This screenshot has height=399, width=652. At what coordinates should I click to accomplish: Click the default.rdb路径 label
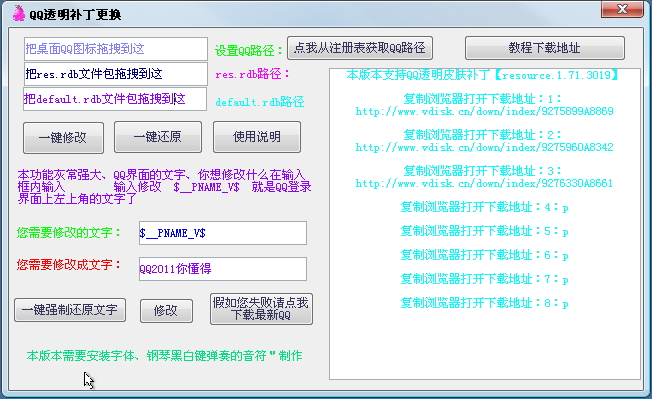[259, 102]
